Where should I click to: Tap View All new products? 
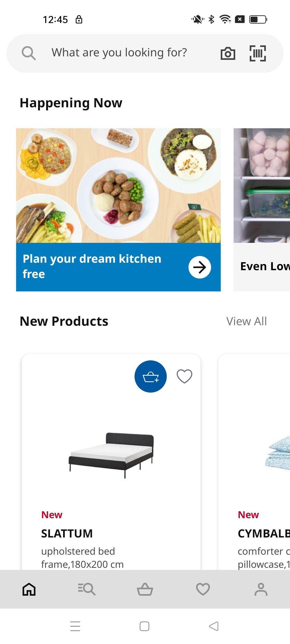pyautogui.click(x=247, y=321)
